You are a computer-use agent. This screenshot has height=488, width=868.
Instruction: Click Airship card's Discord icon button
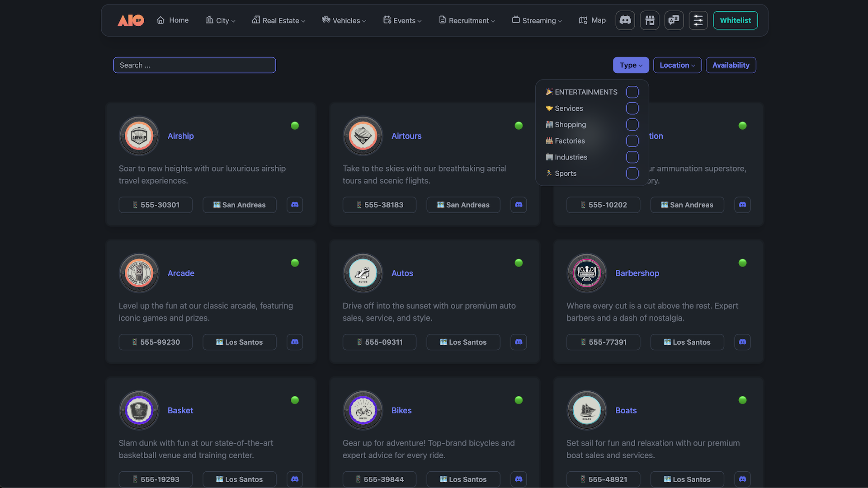tap(295, 205)
